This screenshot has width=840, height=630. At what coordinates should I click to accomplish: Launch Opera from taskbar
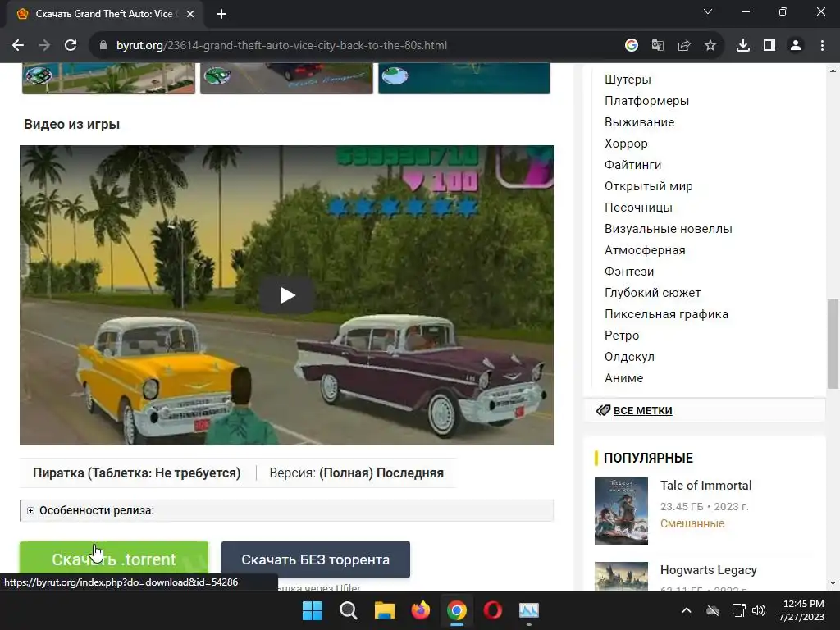pos(493,610)
